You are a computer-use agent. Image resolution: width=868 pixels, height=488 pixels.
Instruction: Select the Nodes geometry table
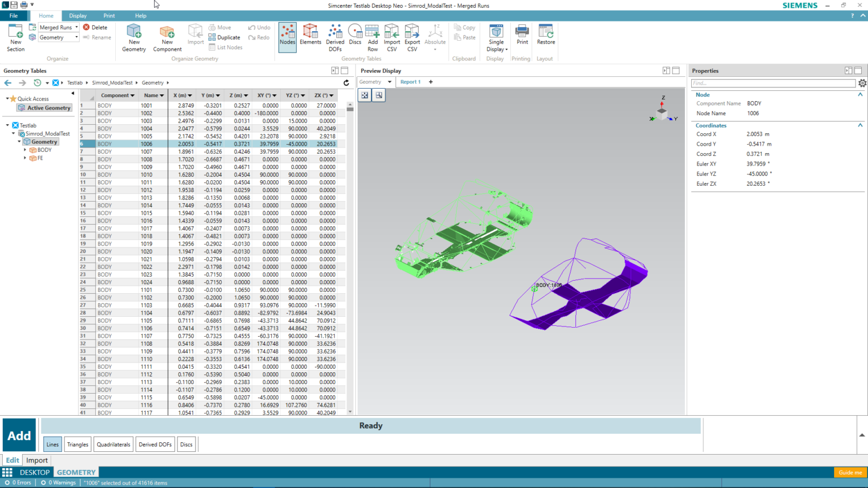[287, 37]
